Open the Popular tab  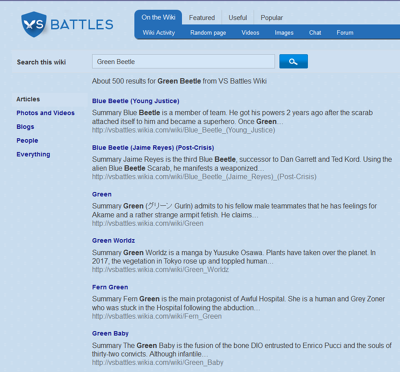(272, 18)
